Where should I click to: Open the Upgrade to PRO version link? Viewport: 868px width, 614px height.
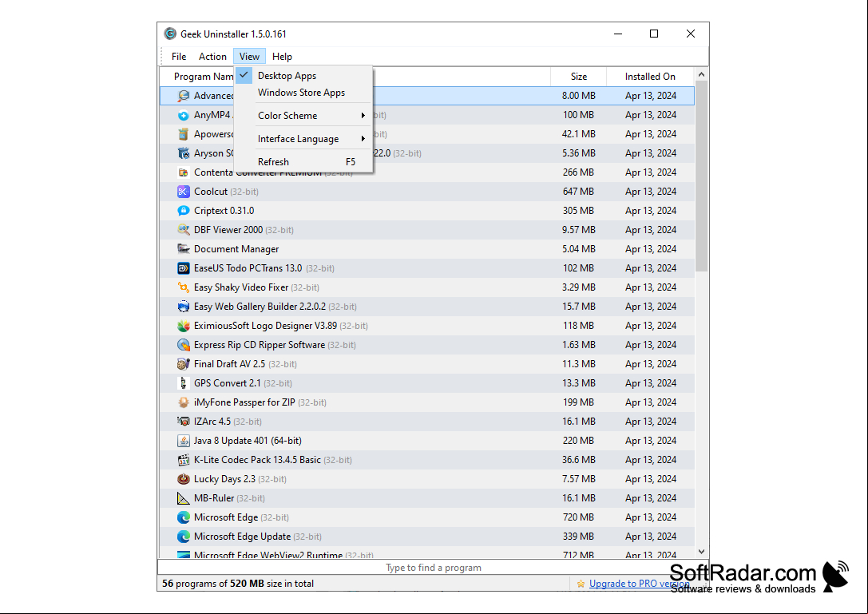(639, 584)
